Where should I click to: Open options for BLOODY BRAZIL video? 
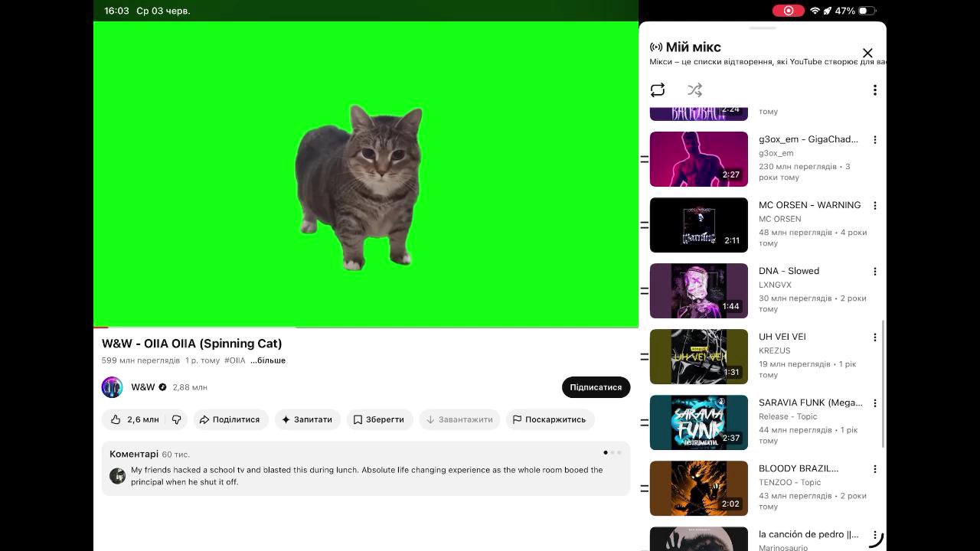pos(874,469)
